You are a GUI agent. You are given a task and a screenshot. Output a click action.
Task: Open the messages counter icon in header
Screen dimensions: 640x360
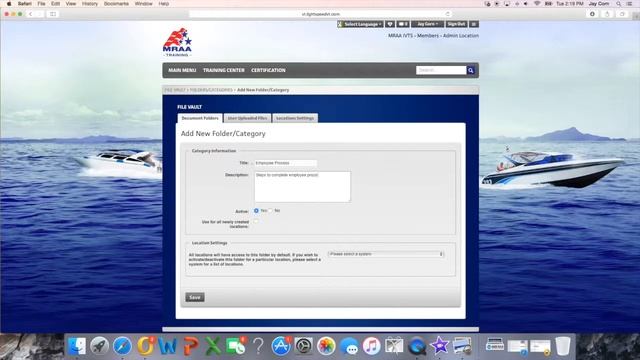403,24
